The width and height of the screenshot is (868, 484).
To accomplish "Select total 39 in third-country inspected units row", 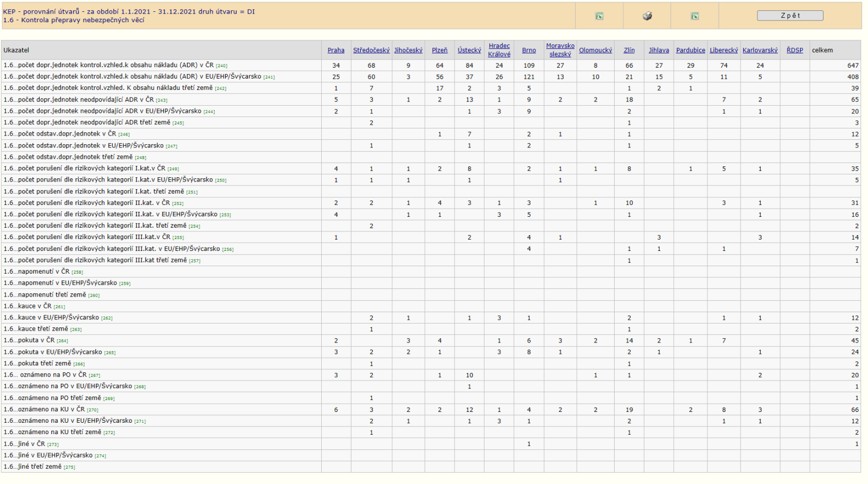I will click(855, 88).
